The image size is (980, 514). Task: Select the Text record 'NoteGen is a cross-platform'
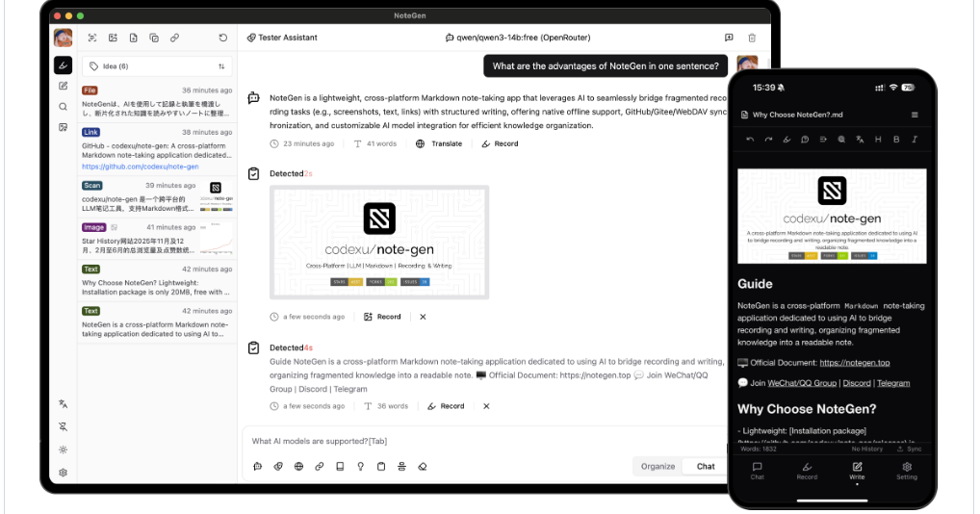pyautogui.click(x=157, y=322)
